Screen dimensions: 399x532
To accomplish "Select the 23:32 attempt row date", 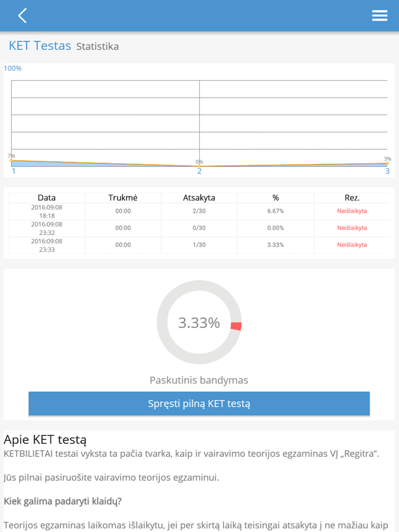I will click(47, 228).
